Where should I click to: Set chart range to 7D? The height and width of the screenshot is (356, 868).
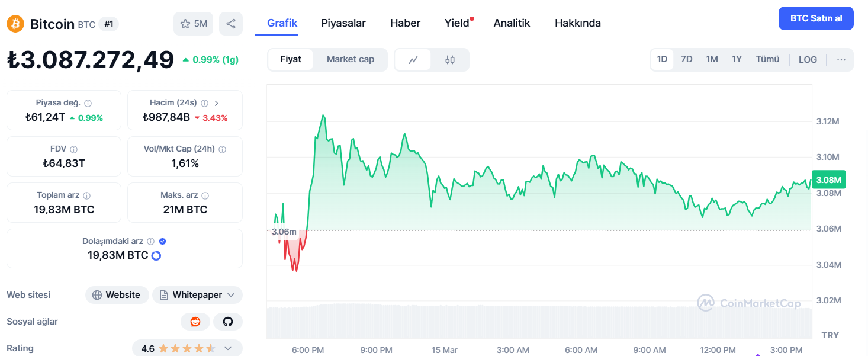coord(687,59)
